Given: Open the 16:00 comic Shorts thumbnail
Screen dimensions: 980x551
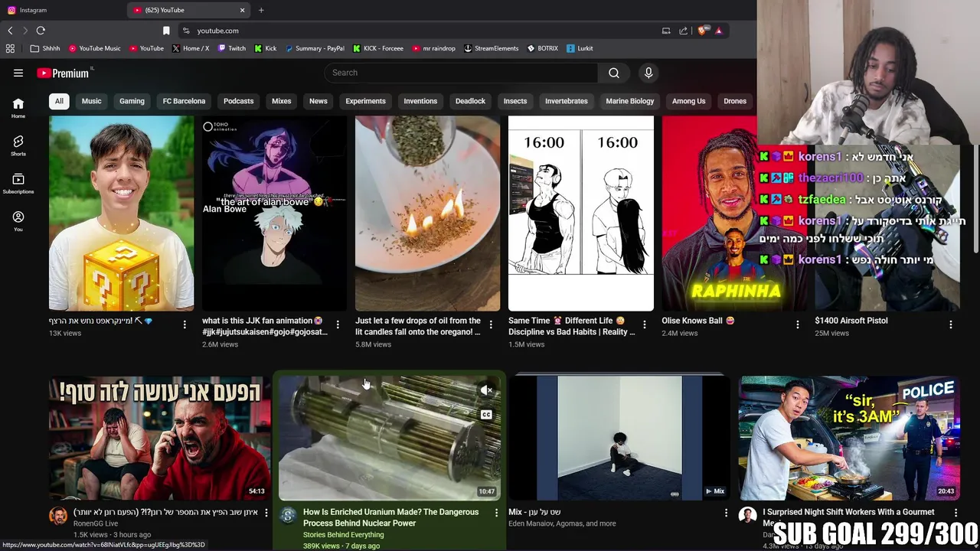Looking at the screenshot, I should click(581, 214).
